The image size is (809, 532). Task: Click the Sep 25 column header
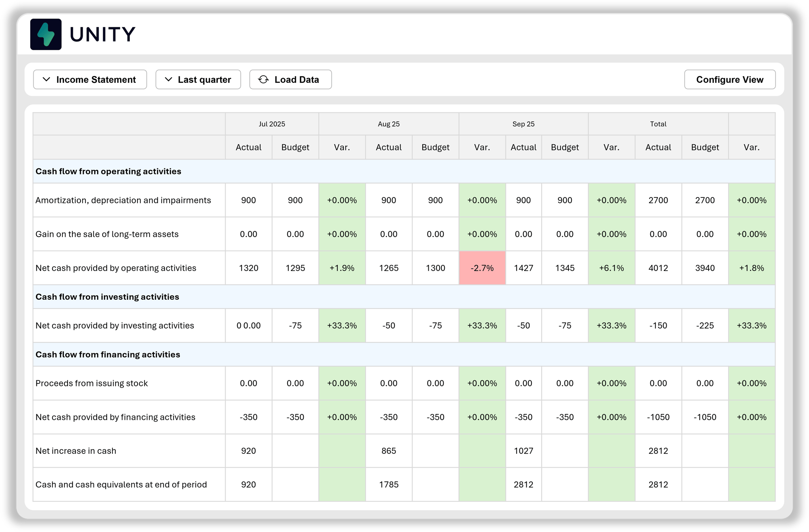tap(523, 124)
